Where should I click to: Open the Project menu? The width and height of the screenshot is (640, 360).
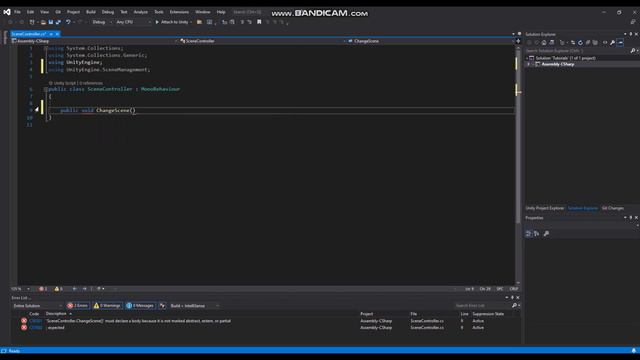pyautogui.click(x=73, y=12)
